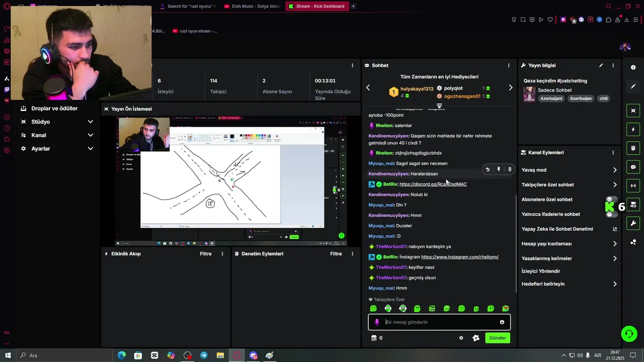Viewport: 644px width, 362px height.
Task: Click the undo reply icon on chat message
Action: 488,170
